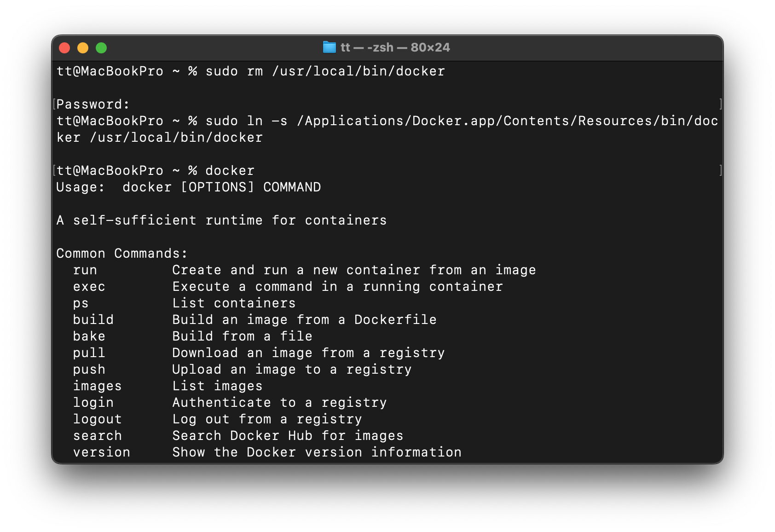Click the 'List containers' description
775x532 pixels.
[x=234, y=303]
